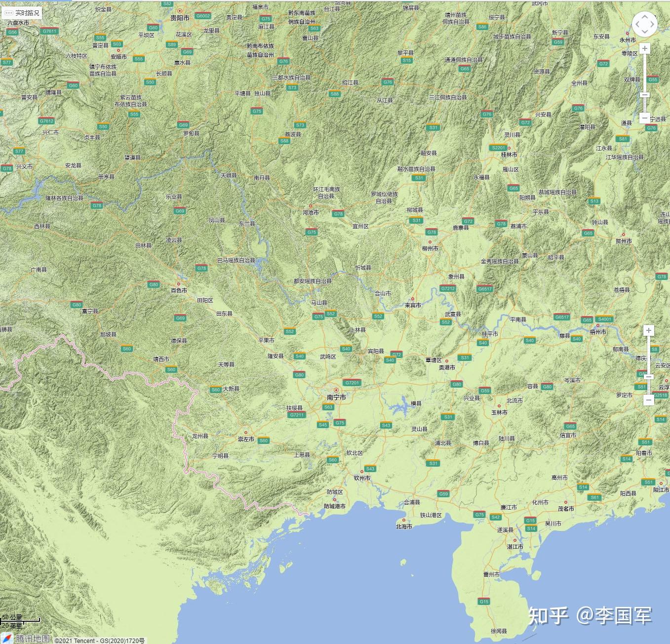Open the 腾讯地图 logo
Screen dimensions: 670x644
tap(26, 638)
